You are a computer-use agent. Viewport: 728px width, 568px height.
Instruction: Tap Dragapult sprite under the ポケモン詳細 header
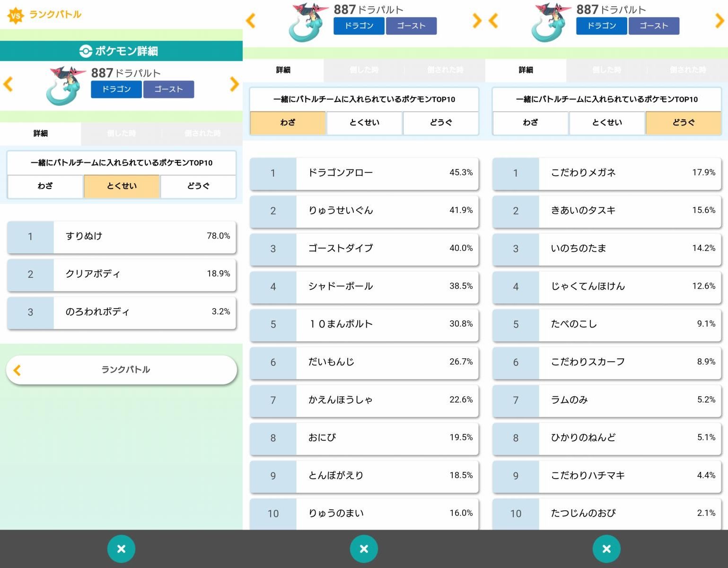65,85
